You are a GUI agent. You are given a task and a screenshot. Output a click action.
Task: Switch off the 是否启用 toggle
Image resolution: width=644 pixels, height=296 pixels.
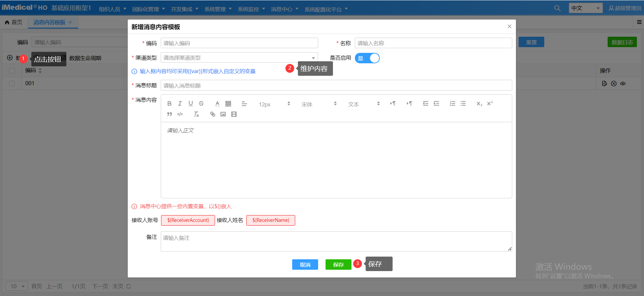pyautogui.click(x=367, y=58)
